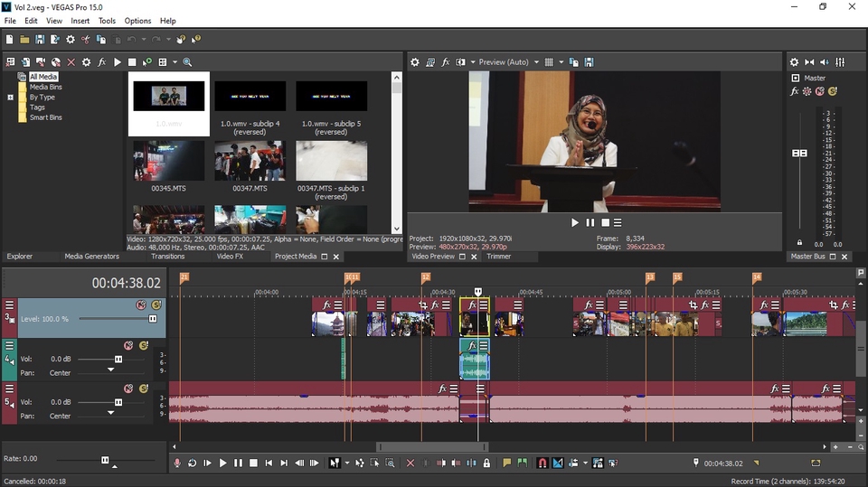This screenshot has width=868, height=487.
Task: Select the Media Bins tree item
Action: (45, 87)
